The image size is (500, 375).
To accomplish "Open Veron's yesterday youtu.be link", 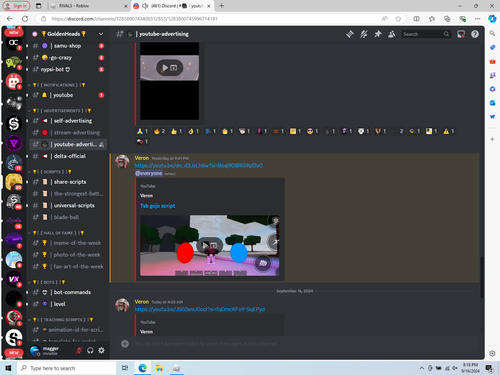I will (x=199, y=165).
